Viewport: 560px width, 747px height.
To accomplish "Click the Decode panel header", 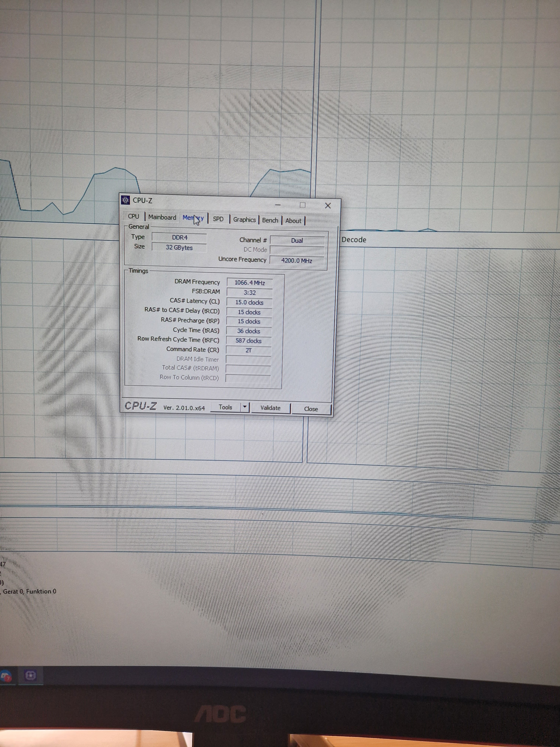I will (354, 240).
